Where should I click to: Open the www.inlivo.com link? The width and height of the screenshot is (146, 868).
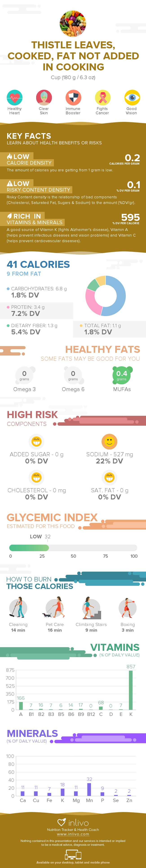[73, 834]
